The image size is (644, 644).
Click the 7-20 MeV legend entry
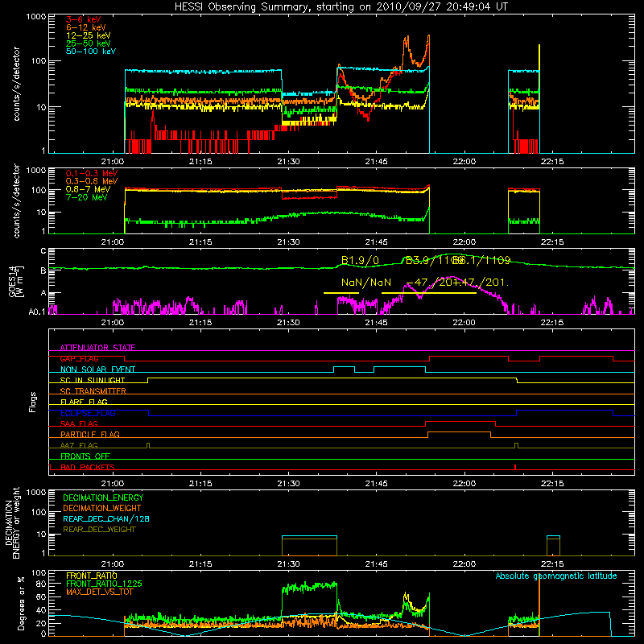pos(87,197)
